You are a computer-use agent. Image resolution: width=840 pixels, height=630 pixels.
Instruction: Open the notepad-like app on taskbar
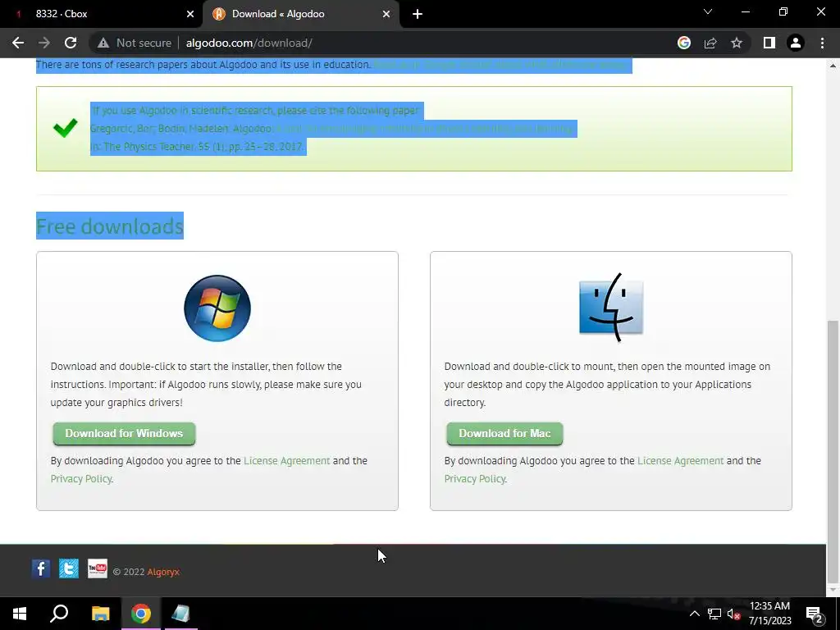180,614
